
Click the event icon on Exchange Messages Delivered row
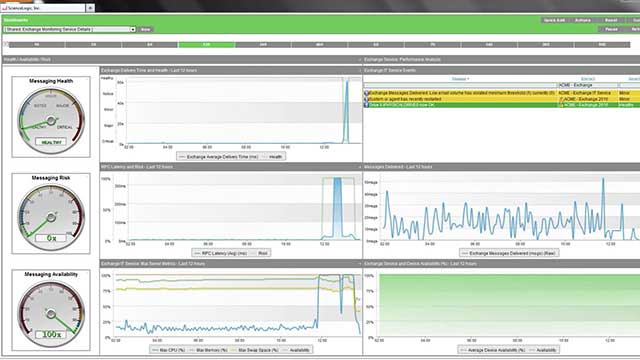tap(366, 93)
